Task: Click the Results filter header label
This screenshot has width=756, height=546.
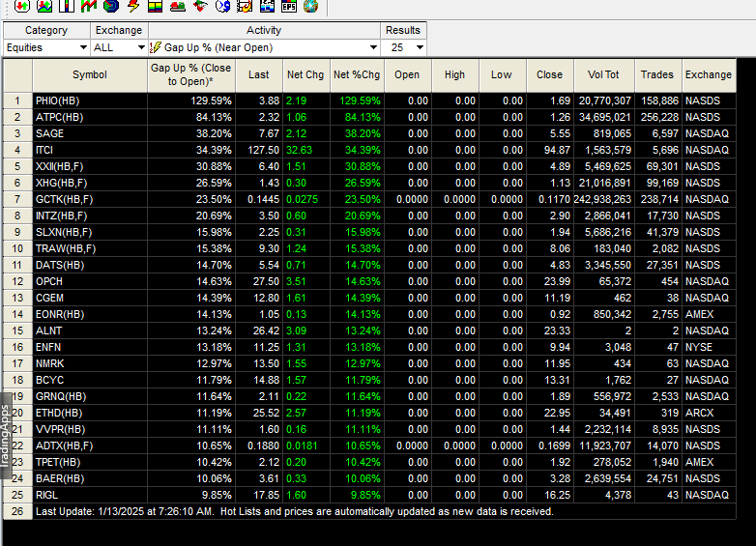Action: tap(403, 30)
